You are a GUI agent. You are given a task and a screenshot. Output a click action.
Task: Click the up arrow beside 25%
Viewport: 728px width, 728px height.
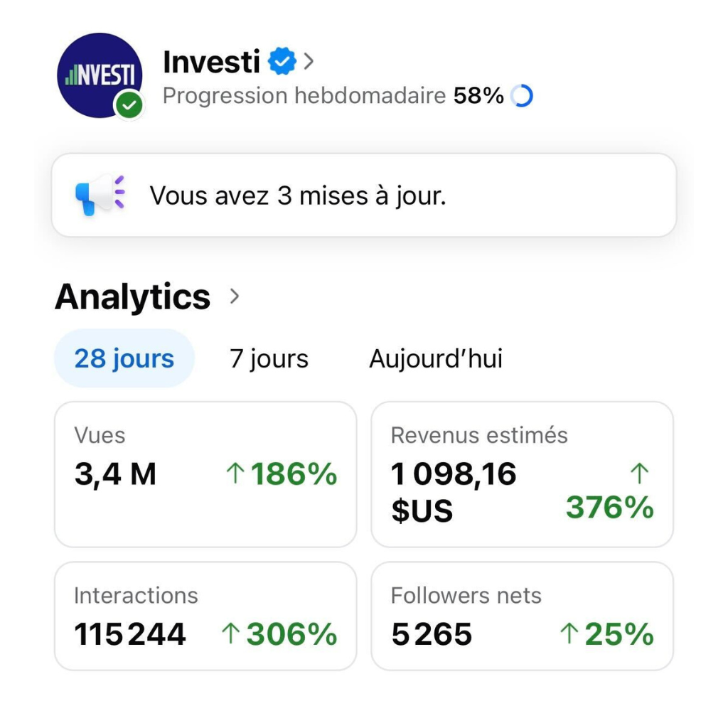(568, 634)
